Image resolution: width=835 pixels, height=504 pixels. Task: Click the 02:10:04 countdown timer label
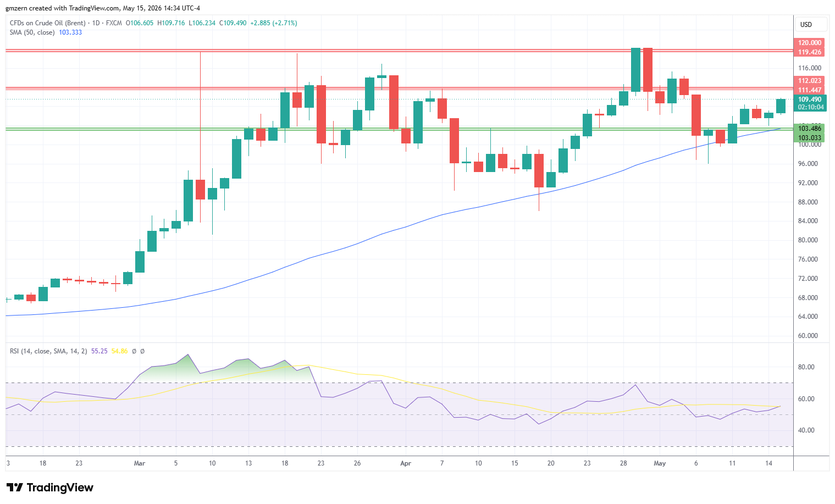pyautogui.click(x=810, y=107)
